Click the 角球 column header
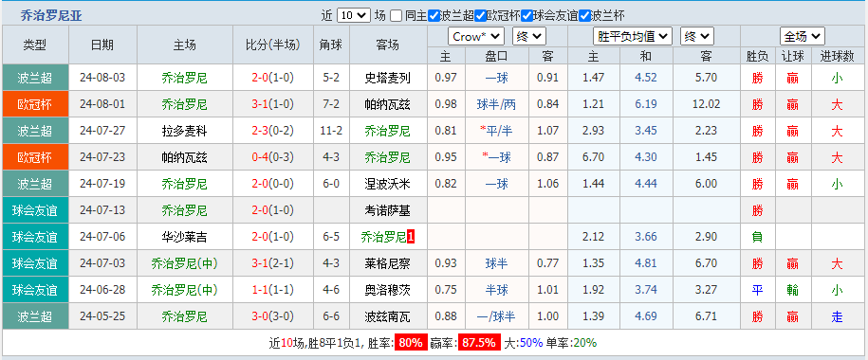 point(331,45)
